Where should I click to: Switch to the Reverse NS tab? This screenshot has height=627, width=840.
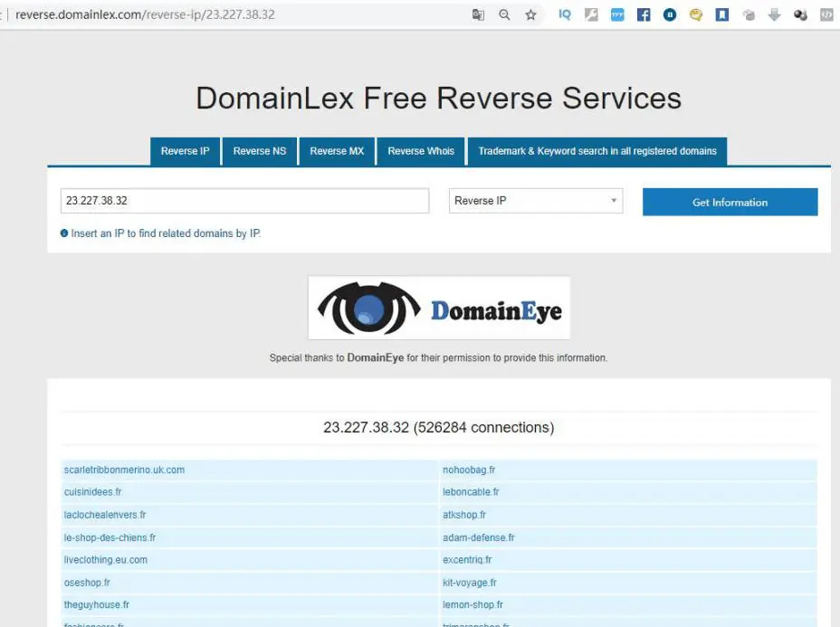click(x=260, y=151)
